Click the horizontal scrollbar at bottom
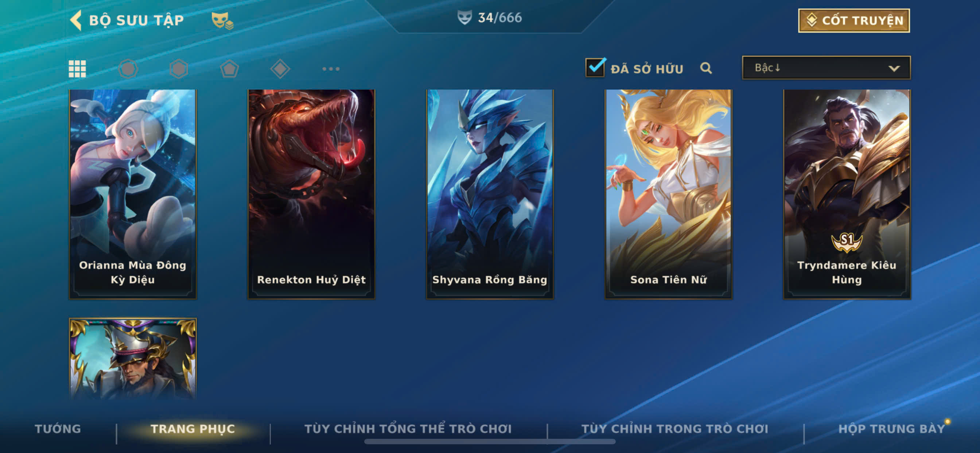Image resolution: width=980 pixels, height=453 pixels. (x=490, y=442)
